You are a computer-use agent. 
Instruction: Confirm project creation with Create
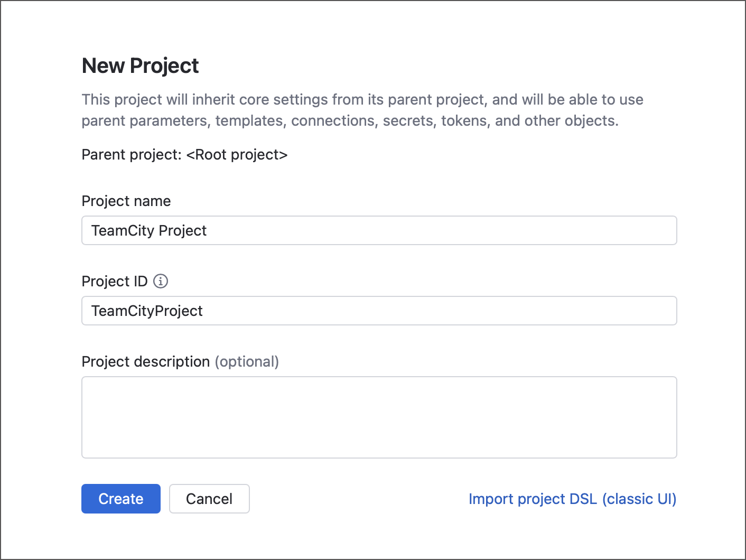(120, 498)
